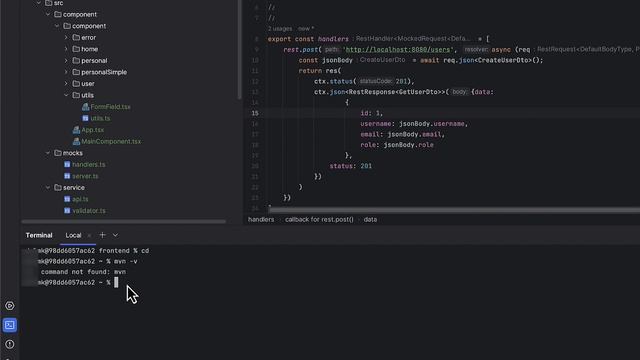Click 'status: 201' in the editor

coord(351,166)
